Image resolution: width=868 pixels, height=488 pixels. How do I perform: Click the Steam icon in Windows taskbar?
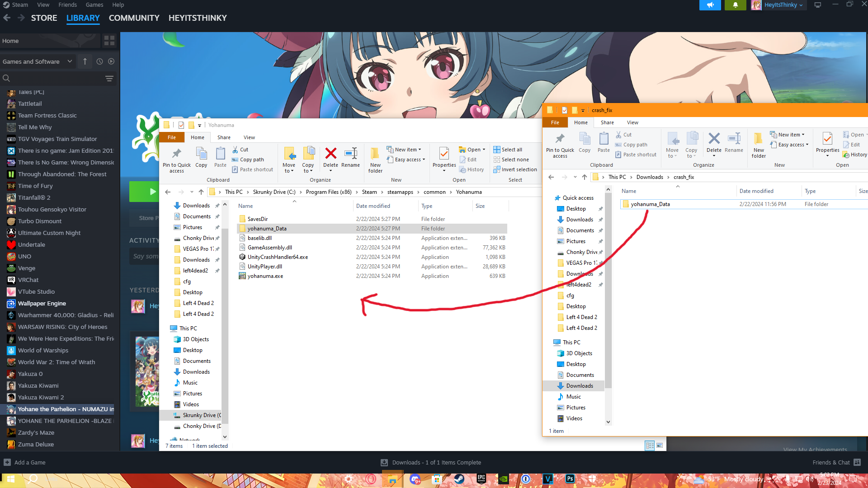coord(459,479)
